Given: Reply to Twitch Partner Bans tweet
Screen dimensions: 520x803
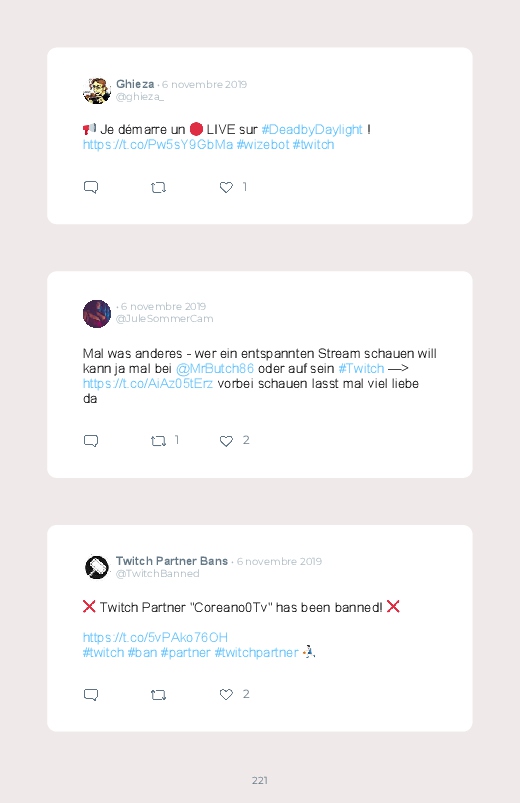Looking at the screenshot, I should click(x=91, y=695).
